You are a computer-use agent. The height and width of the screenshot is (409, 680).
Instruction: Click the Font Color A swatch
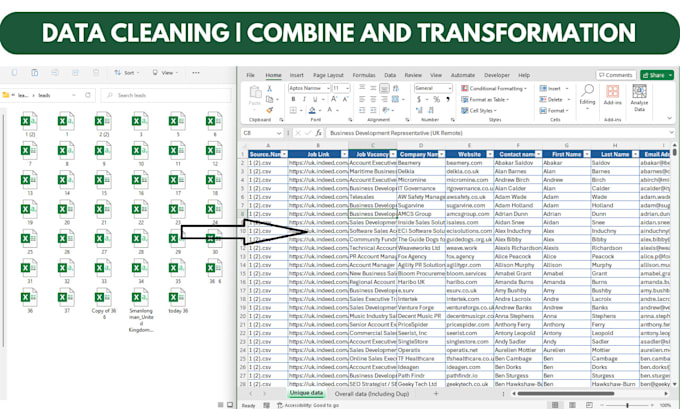[330, 110]
